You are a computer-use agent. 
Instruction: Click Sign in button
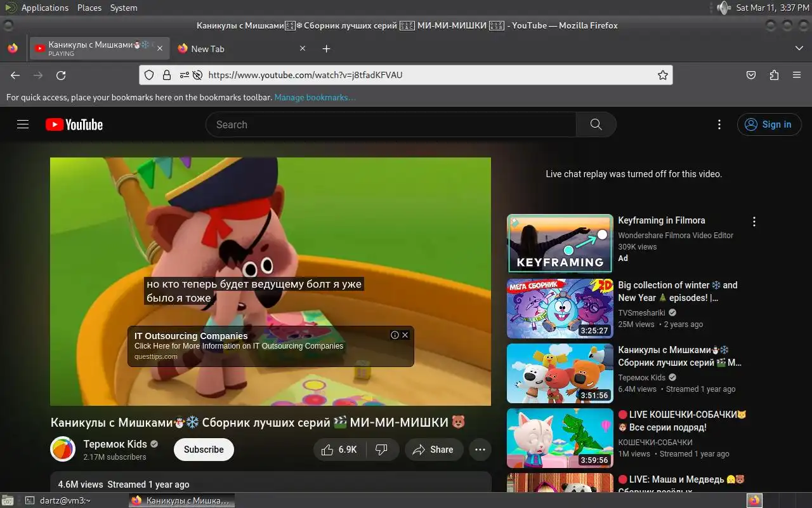768,124
